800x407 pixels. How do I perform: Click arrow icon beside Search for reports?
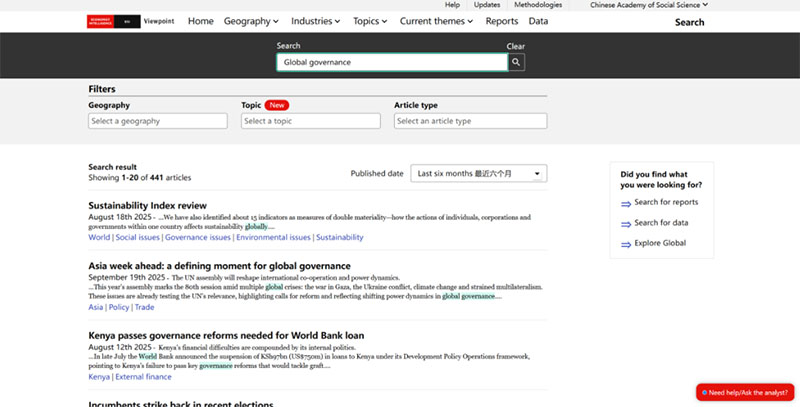(626, 203)
